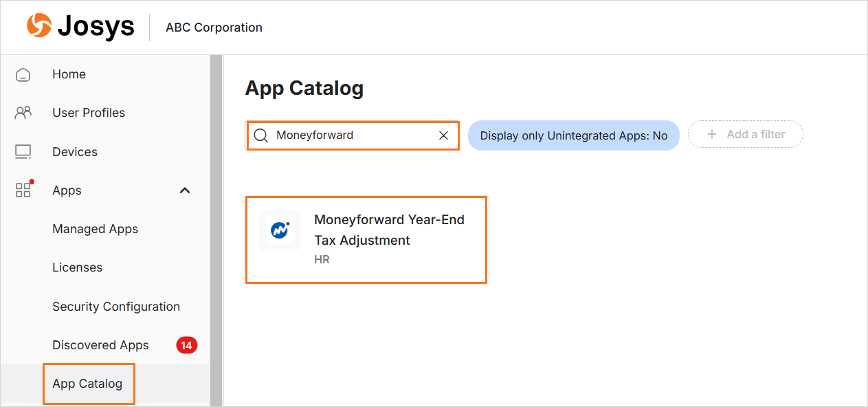Viewport: 868px width, 407px height.
Task: Go to Devices section
Action: pyautogui.click(x=75, y=152)
